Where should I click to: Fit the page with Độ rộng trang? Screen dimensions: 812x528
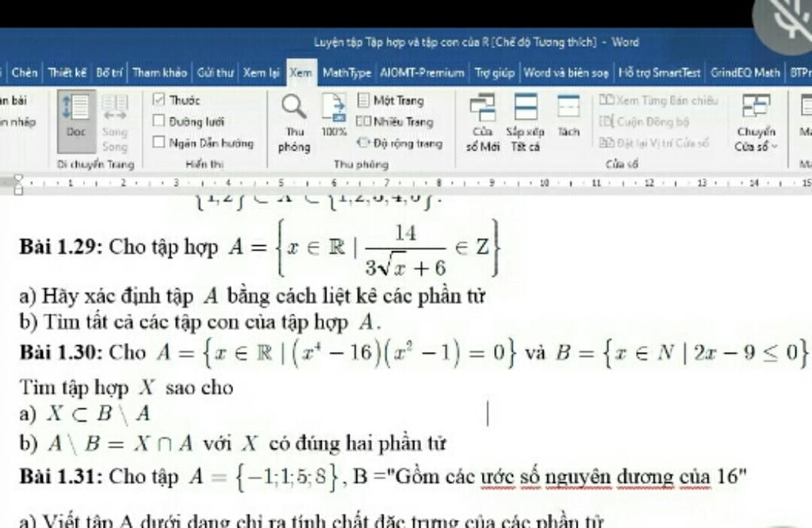[x=400, y=143]
